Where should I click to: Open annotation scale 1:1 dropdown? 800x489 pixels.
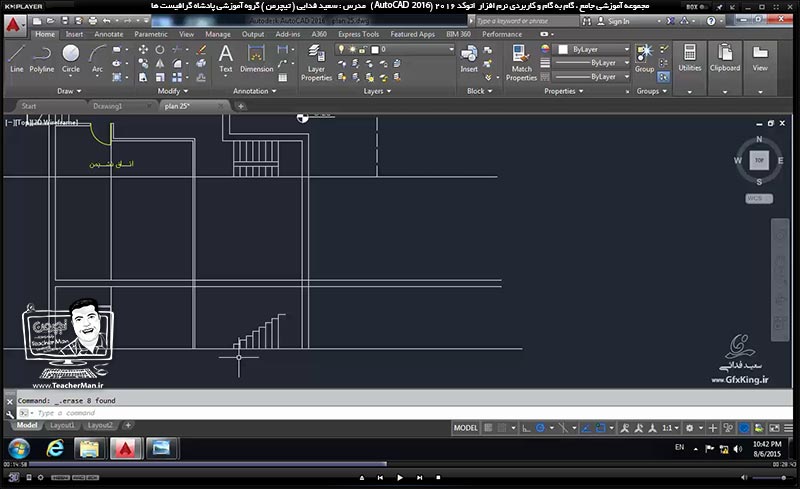point(670,428)
